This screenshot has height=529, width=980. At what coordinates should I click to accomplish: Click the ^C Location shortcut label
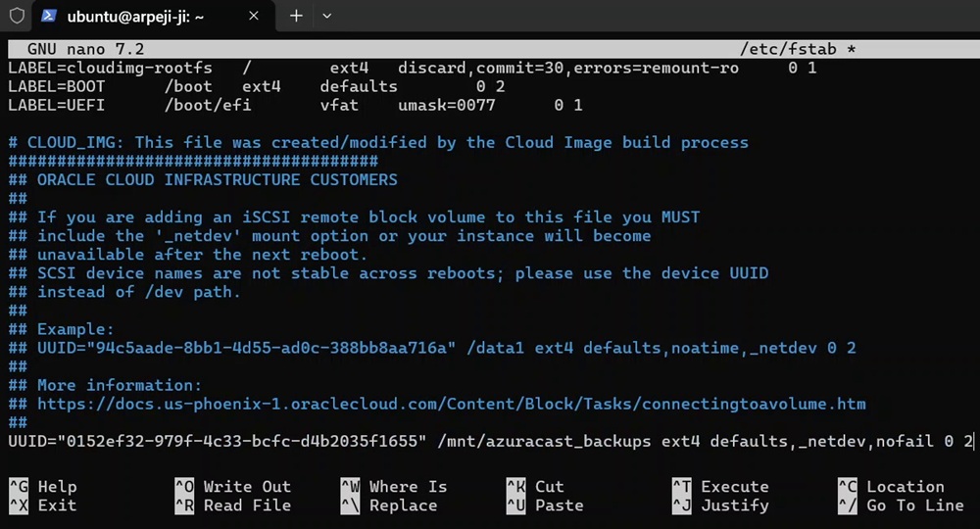890,487
